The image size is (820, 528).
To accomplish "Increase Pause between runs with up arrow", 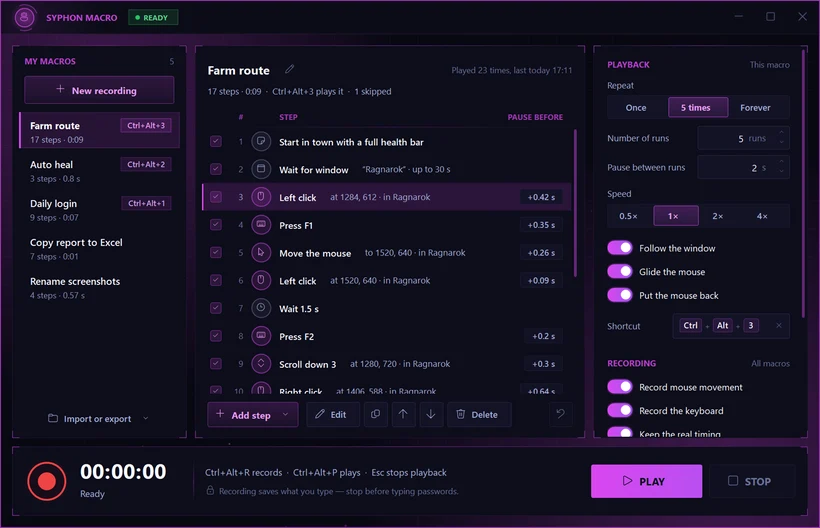I will point(781,162).
